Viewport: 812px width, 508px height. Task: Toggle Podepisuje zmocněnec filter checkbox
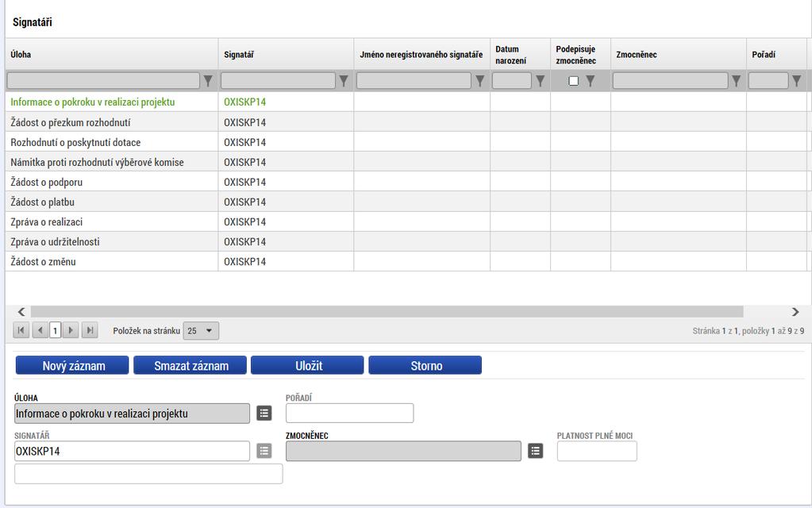[x=573, y=81]
